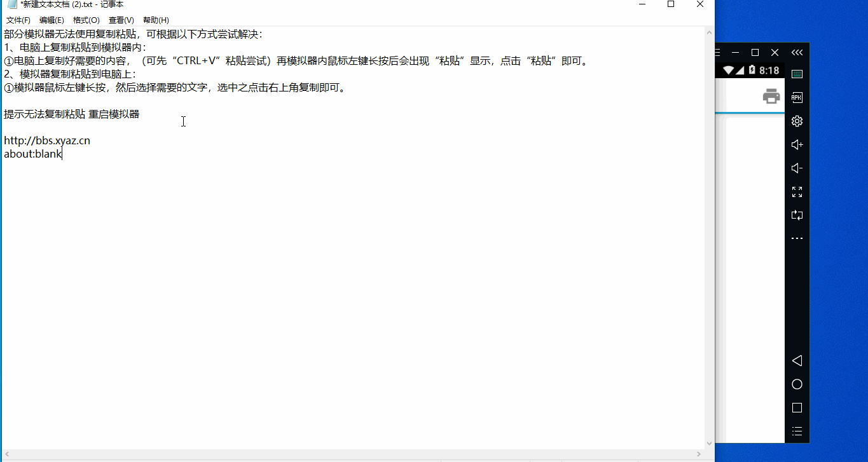Click the Notepad vertical scrollbar down arrow
This screenshot has height=462, width=868.
(709, 444)
